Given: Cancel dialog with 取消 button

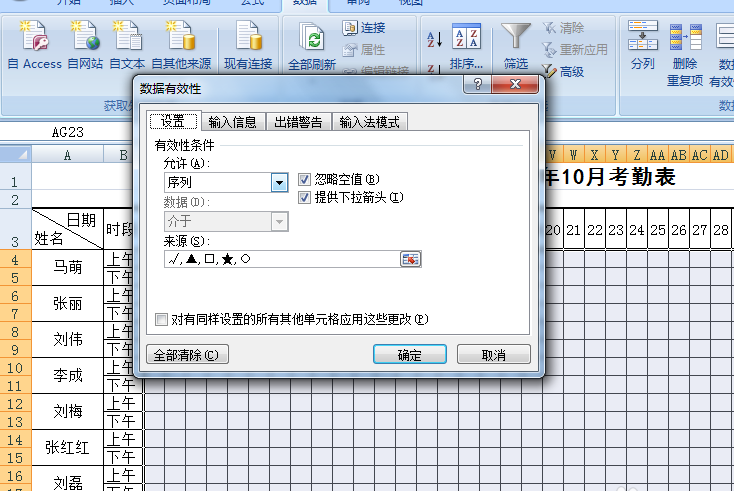Looking at the screenshot, I should click(493, 354).
